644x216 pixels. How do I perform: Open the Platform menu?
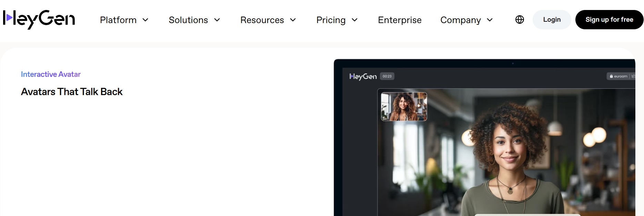[118, 20]
